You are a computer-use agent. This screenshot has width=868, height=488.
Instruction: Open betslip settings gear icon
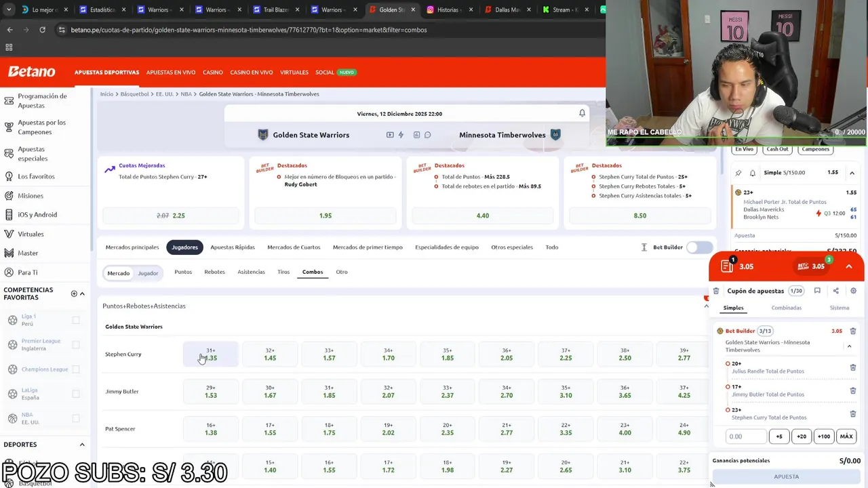click(x=853, y=291)
